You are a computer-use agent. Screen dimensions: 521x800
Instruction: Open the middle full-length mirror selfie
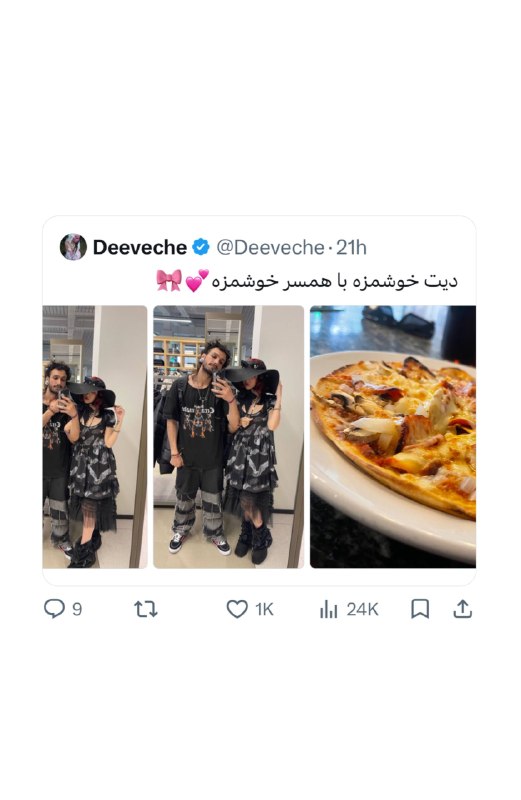(229, 437)
